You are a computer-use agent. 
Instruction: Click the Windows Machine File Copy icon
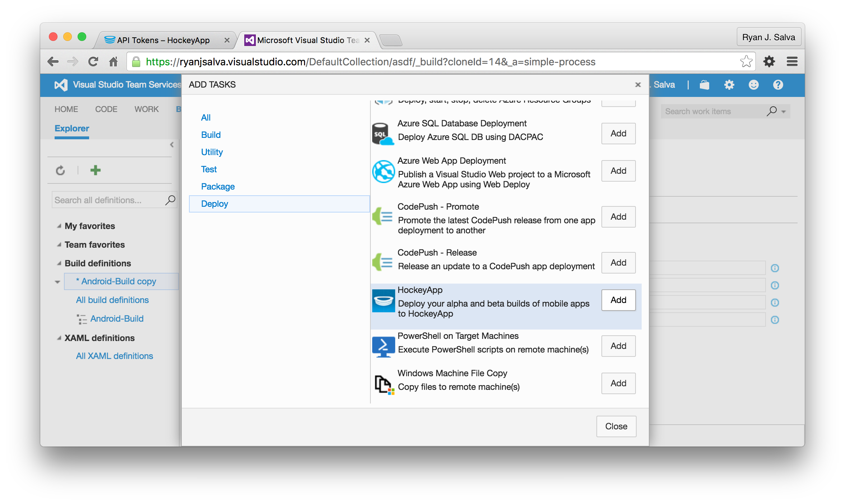(383, 384)
